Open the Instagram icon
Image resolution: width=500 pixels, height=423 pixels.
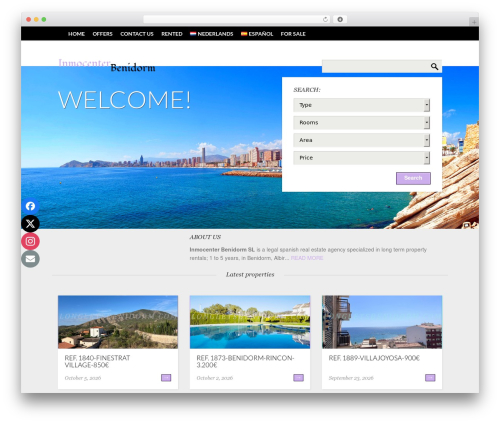tap(30, 241)
